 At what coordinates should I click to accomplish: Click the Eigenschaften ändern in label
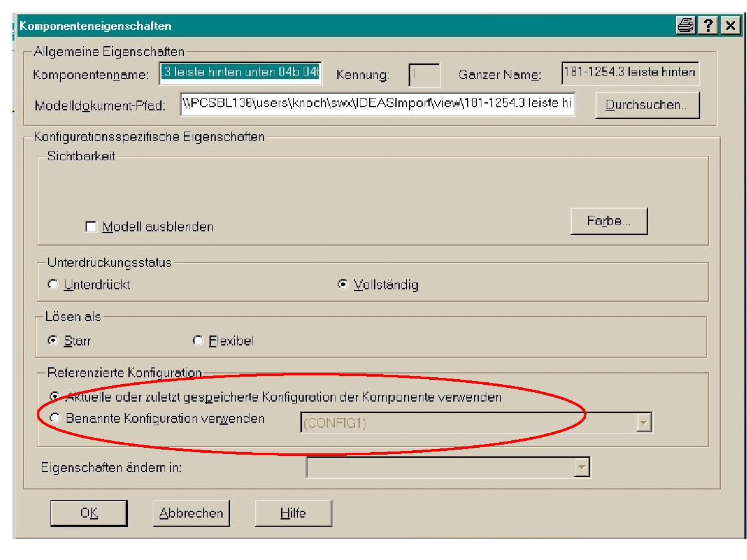tap(111, 468)
